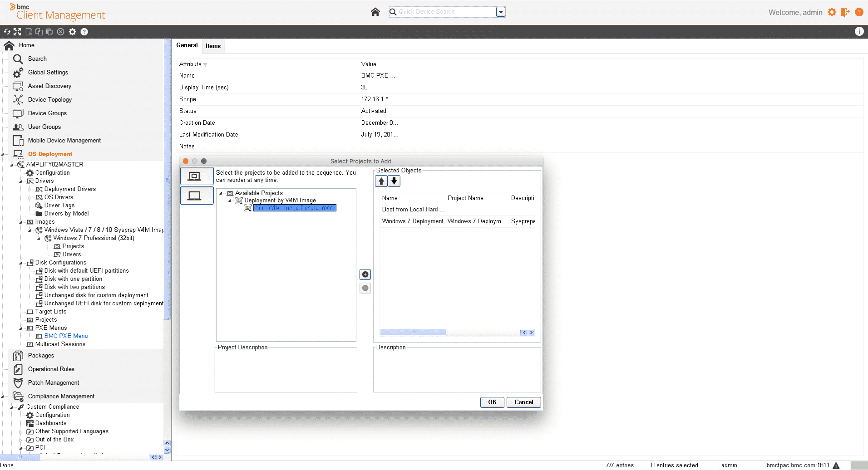Collapse the Custom Compliance node
This screenshot has width=868, height=470.
[11, 407]
